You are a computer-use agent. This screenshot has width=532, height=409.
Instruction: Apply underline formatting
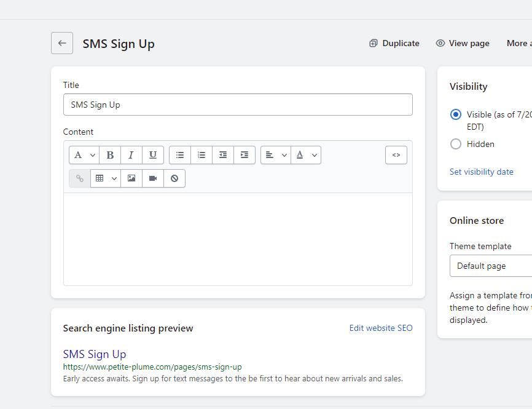pyautogui.click(x=153, y=155)
